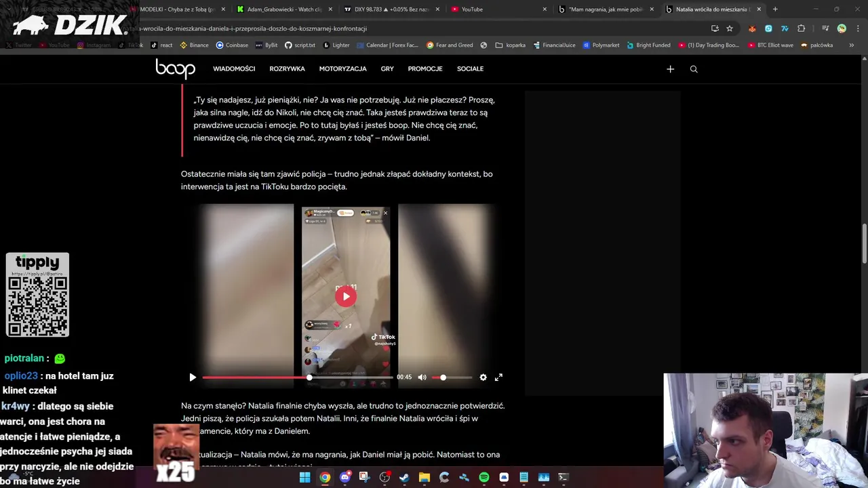Mute the video with the speaker icon

tap(422, 378)
